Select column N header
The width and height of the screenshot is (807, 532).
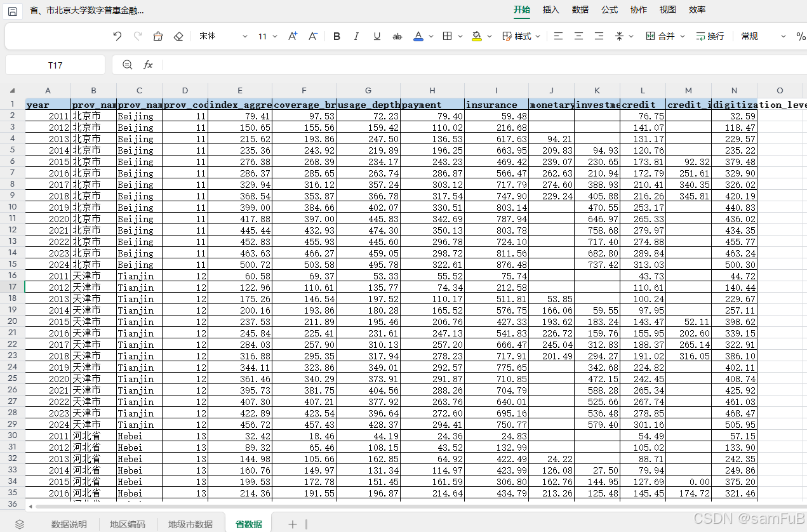coord(734,91)
